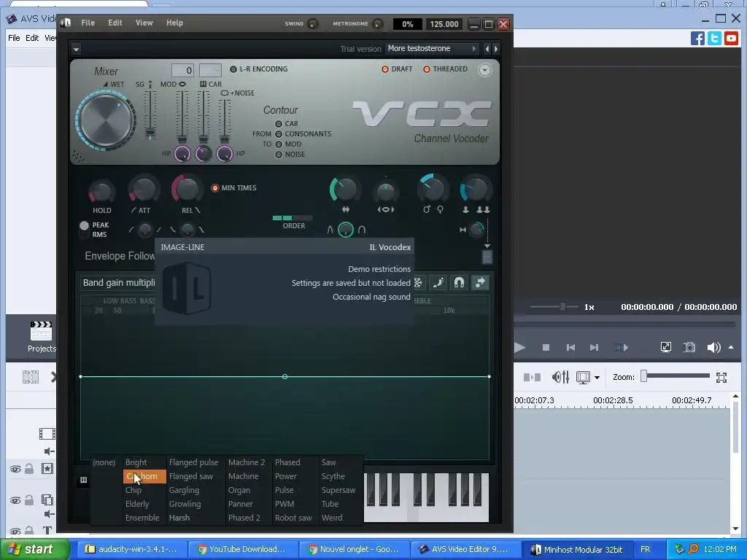
Task: Open Edit menu in AVS Video Editor
Action: tap(32, 38)
